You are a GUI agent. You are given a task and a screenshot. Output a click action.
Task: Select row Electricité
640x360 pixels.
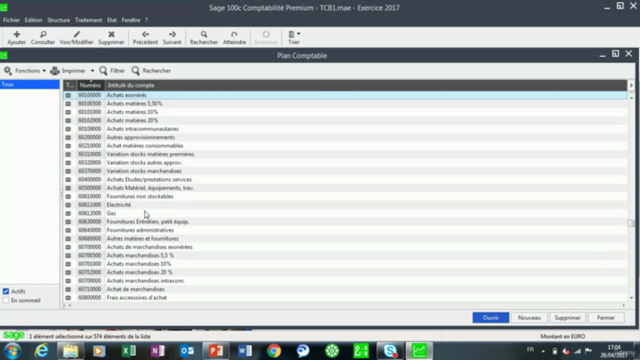point(345,205)
